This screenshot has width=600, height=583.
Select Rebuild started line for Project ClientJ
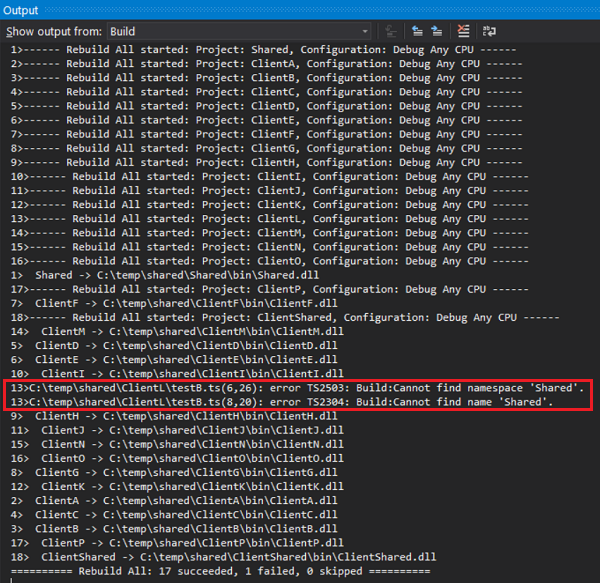(269, 191)
